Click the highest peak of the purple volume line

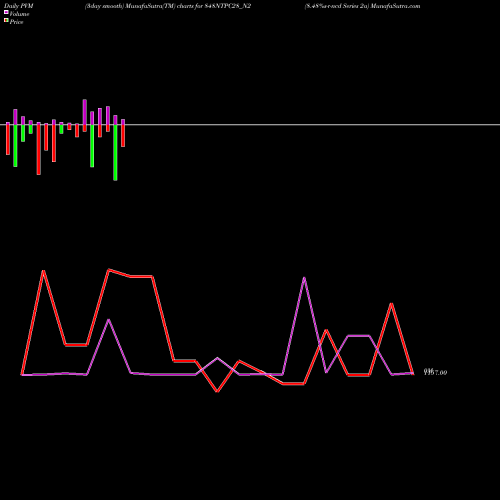[x=304, y=278]
